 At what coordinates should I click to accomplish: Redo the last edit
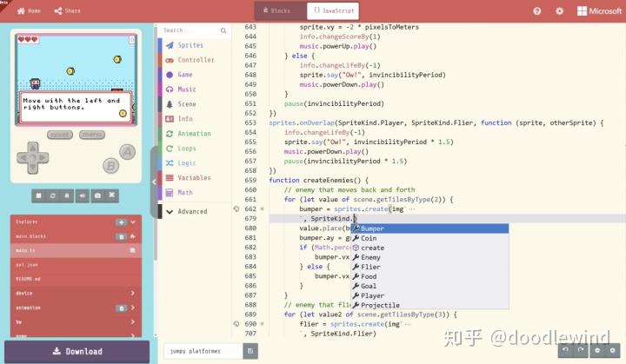(581, 350)
